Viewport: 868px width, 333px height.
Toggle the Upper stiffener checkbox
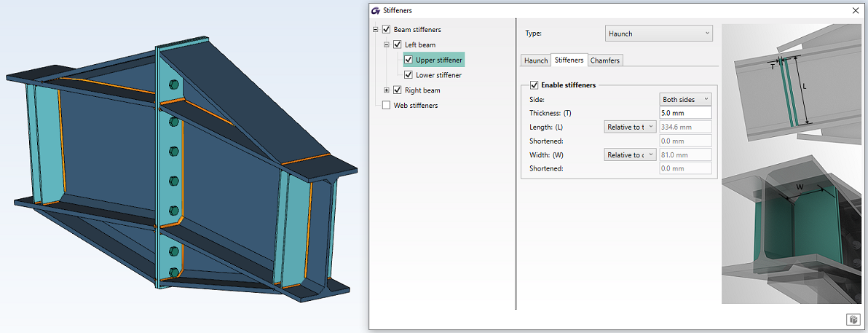click(x=409, y=59)
